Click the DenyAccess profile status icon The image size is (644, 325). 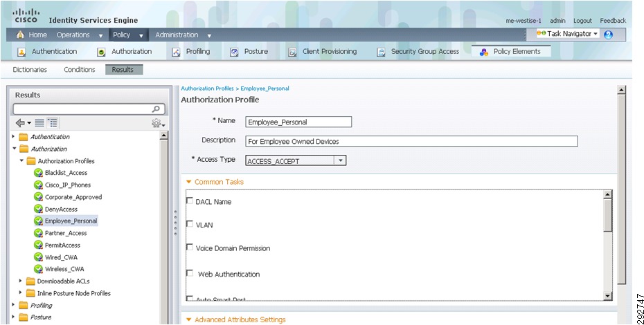(38, 209)
